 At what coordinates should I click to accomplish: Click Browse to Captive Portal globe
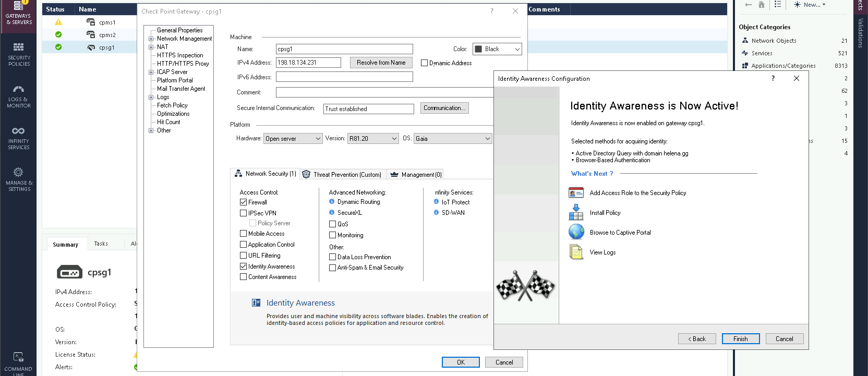coord(576,232)
